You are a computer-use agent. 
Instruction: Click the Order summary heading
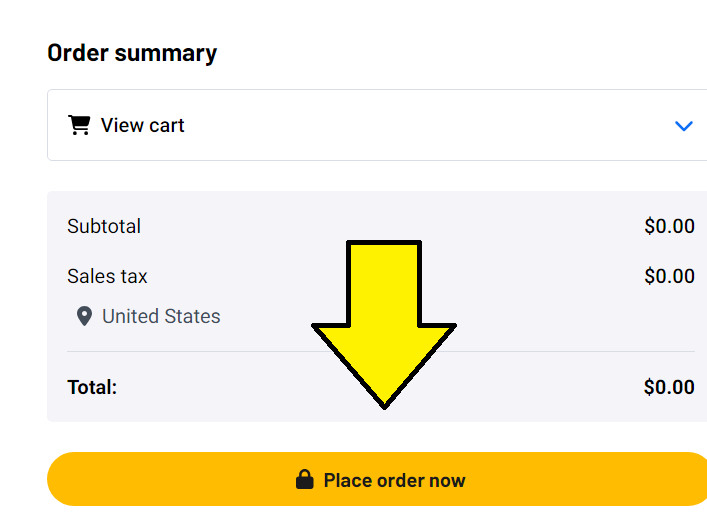coord(132,53)
